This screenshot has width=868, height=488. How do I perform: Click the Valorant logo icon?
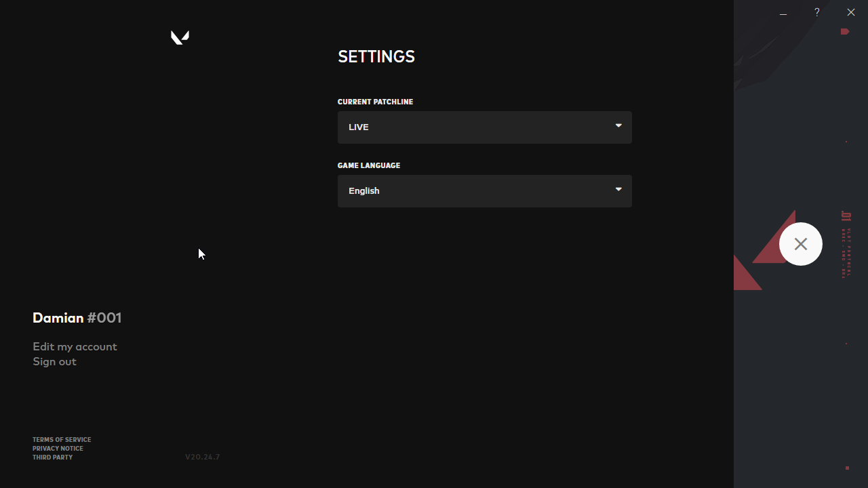pos(180,37)
